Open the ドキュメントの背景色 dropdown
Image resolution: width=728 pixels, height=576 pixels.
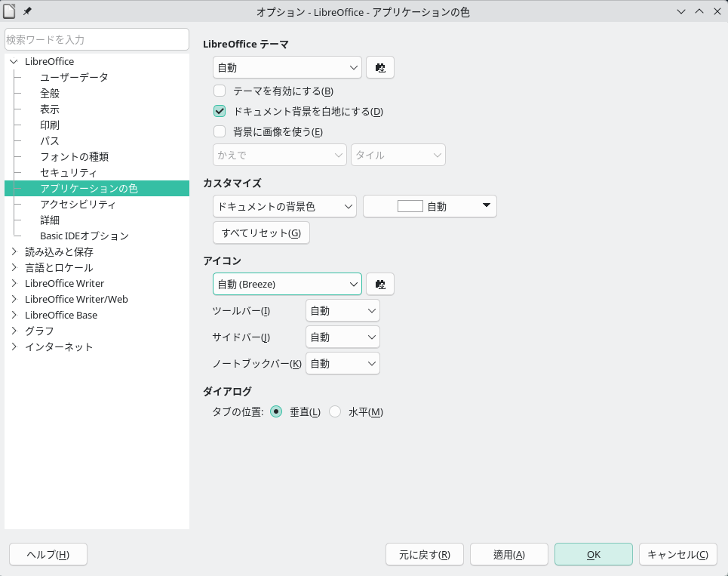(x=284, y=206)
